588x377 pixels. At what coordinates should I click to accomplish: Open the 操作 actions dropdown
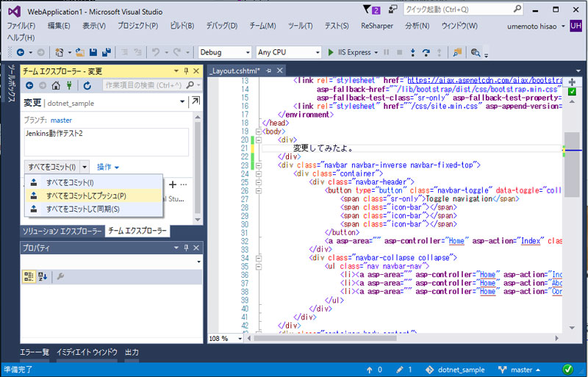pyautogui.click(x=108, y=167)
